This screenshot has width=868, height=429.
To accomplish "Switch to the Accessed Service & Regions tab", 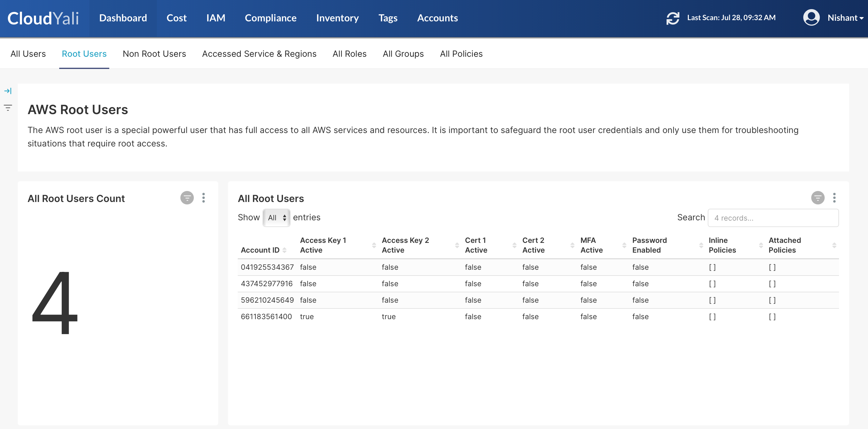I will (x=259, y=53).
